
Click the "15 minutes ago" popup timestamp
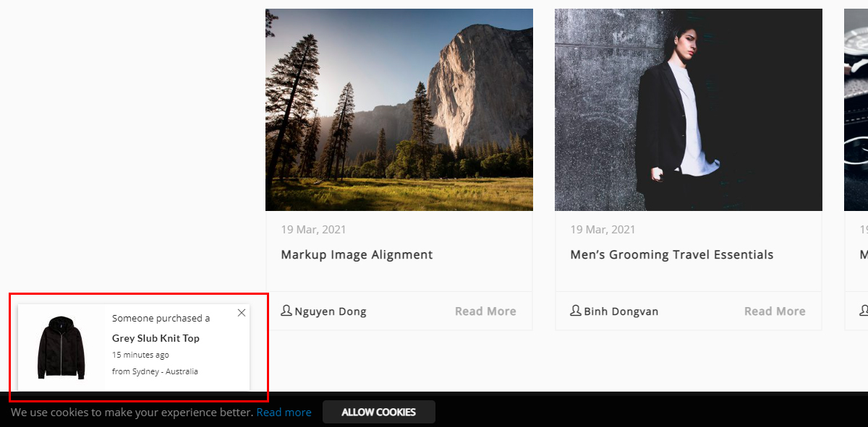tap(140, 355)
